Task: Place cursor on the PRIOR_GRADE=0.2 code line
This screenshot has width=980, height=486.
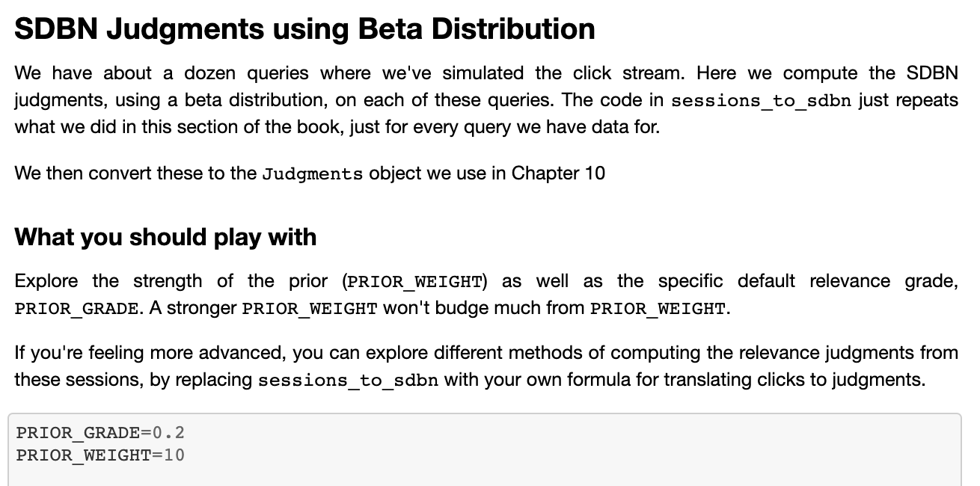Action: [x=100, y=433]
